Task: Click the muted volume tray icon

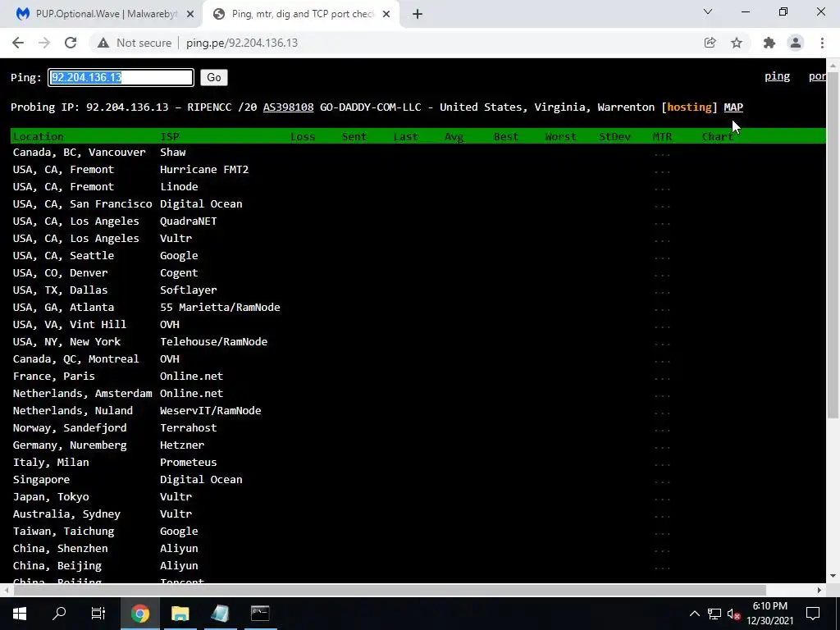Action: pyautogui.click(x=734, y=614)
